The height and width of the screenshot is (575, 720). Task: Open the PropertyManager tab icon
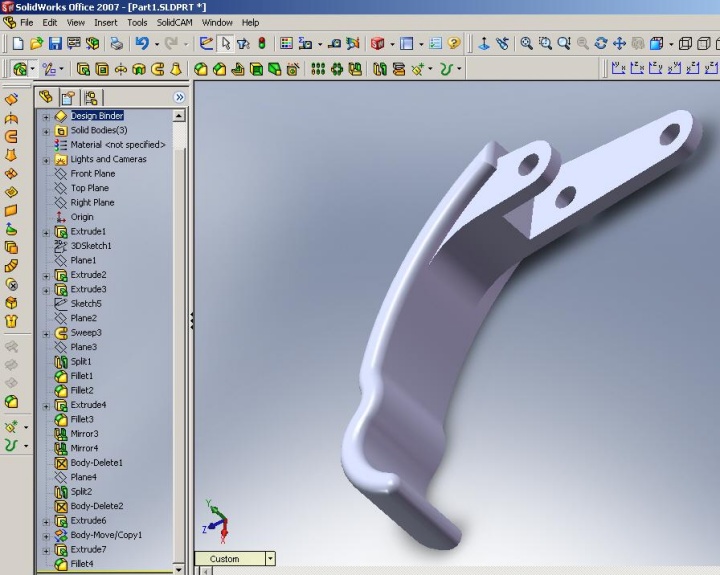(67, 97)
